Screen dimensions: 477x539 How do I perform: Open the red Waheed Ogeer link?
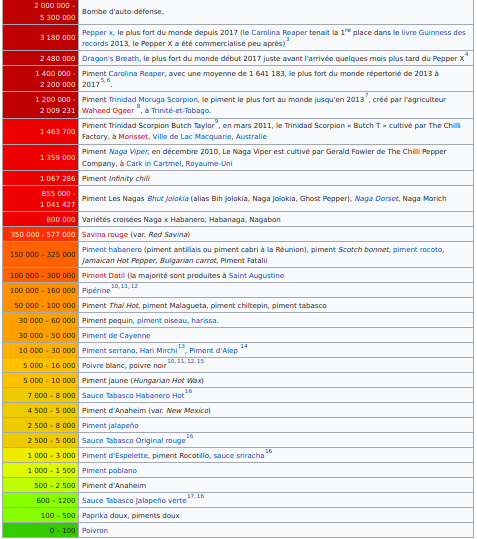point(108,111)
